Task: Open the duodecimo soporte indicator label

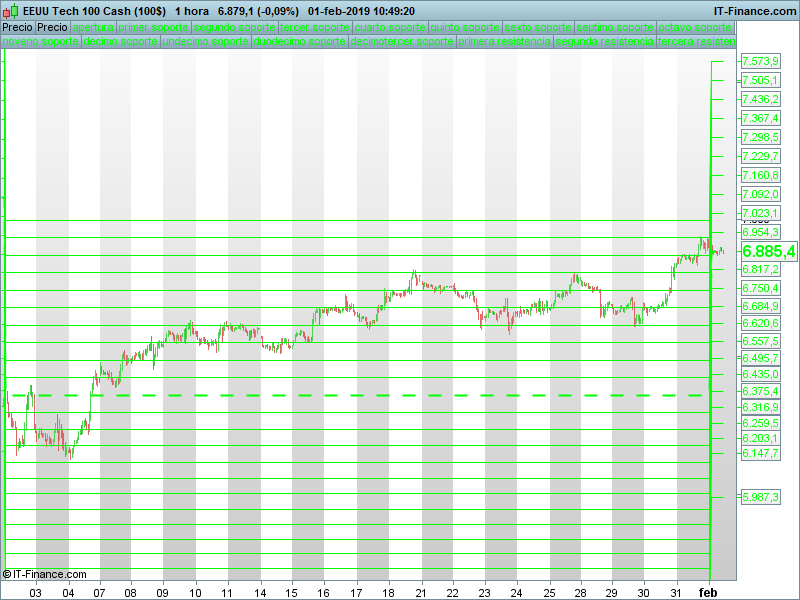Action: [300, 42]
